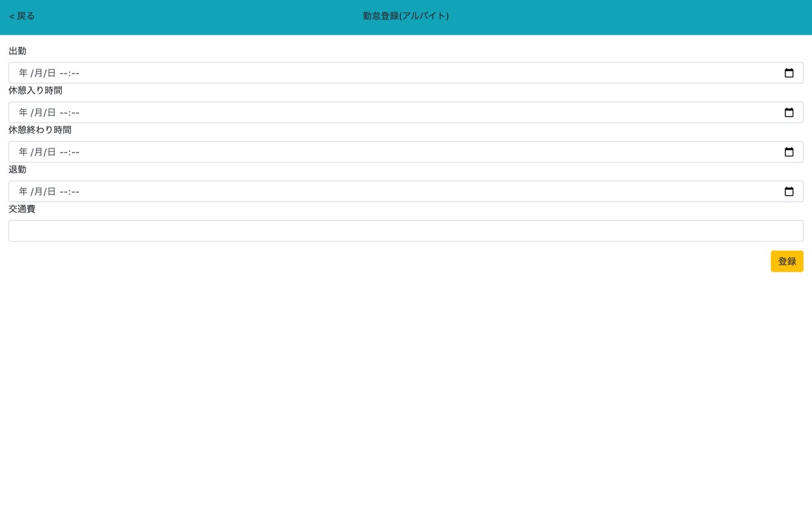Click the 交通費 input field
This screenshot has height=508, width=812.
coord(406,231)
